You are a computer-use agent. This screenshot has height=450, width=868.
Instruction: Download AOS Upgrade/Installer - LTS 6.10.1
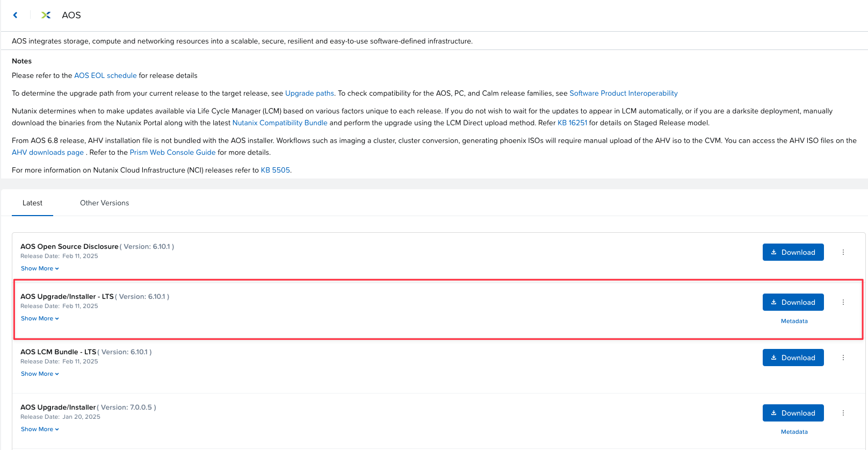click(793, 302)
